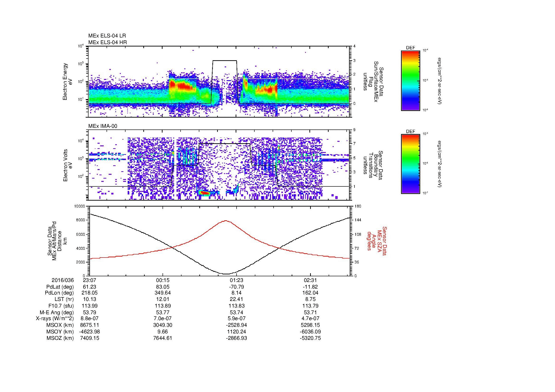The width and height of the screenshot is (555, 392).
Task: Click MSOZ value -5320.75
Action: pos(310,338)
